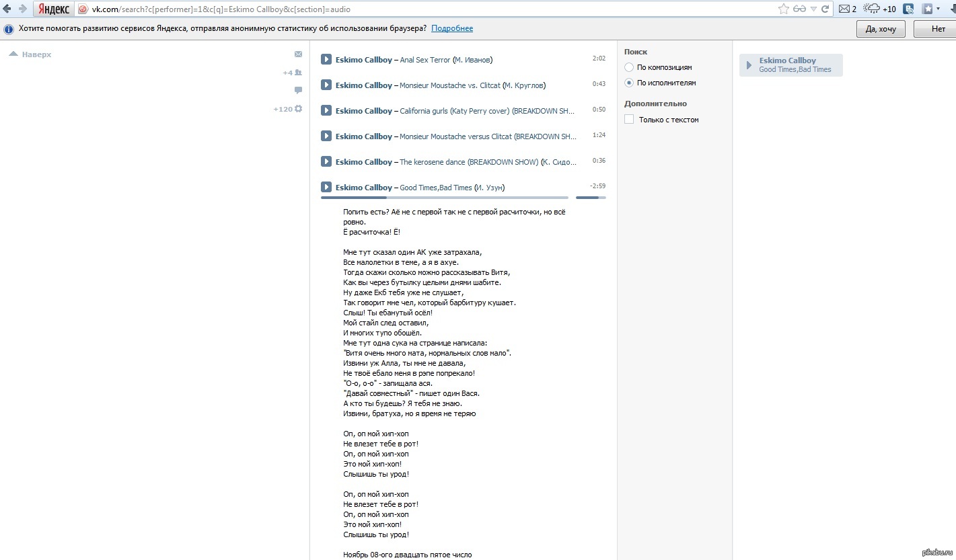The width and height of the screenshot is (956, 560).
Task: Jump to page top via Наверх
Action: (30, 54)
